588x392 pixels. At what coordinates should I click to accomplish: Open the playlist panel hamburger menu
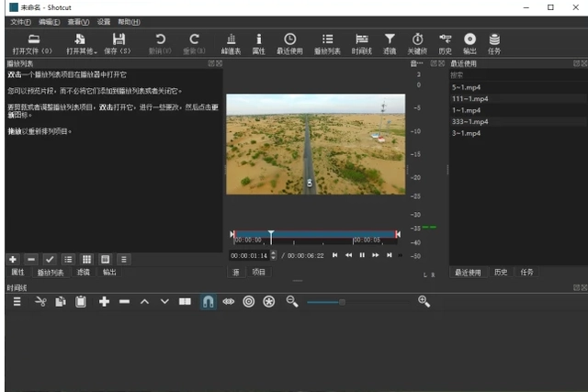(124, 260)
